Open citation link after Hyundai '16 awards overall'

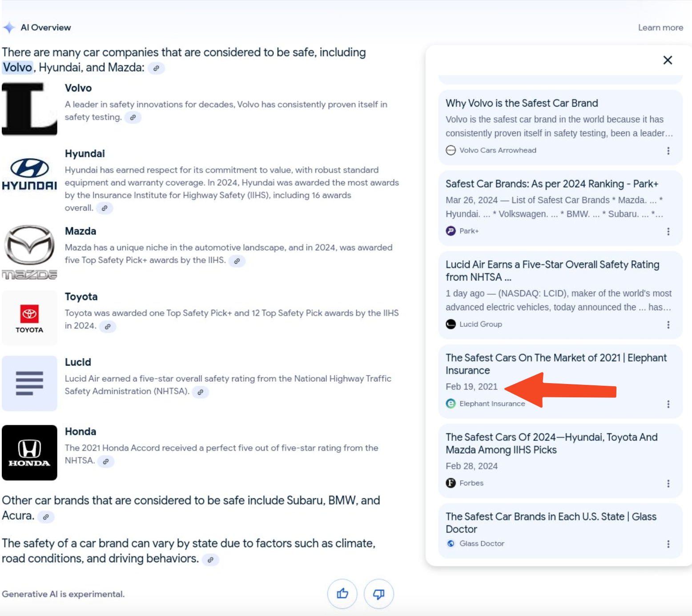pos(105,208)
